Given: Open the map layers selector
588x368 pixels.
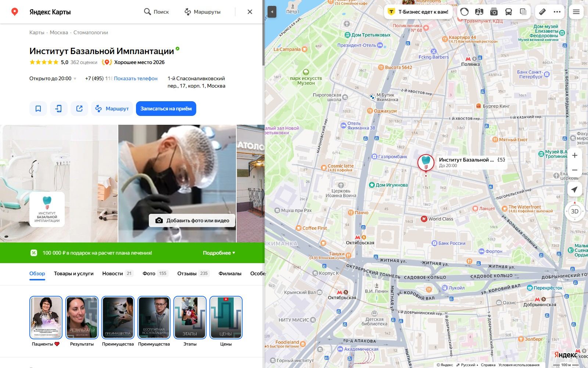Looking at the screenshot, I should 523,12.
